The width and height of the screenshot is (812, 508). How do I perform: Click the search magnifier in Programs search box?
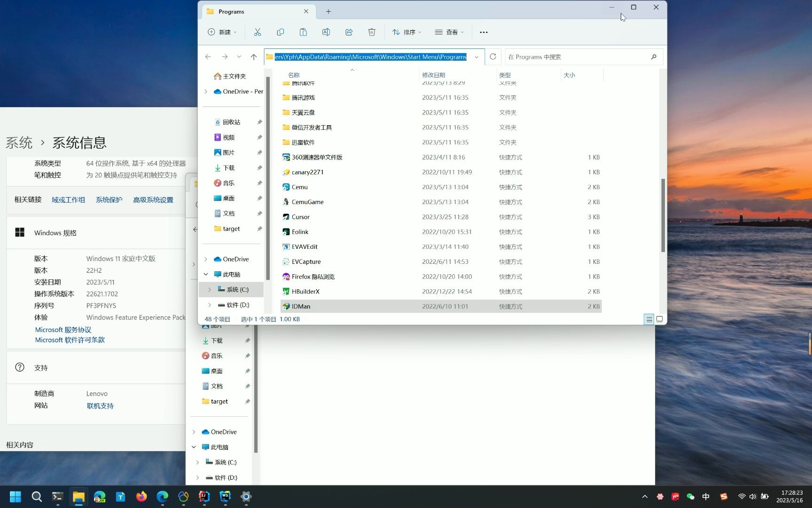654,57
